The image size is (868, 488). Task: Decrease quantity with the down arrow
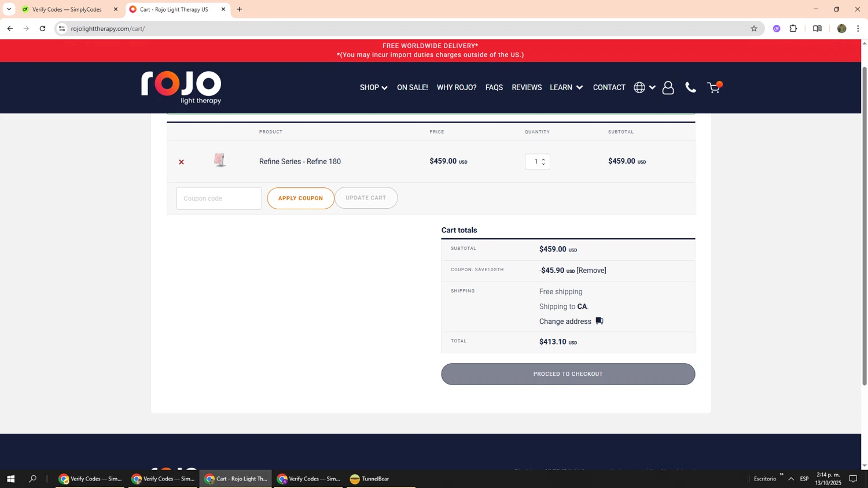[543, 164]
